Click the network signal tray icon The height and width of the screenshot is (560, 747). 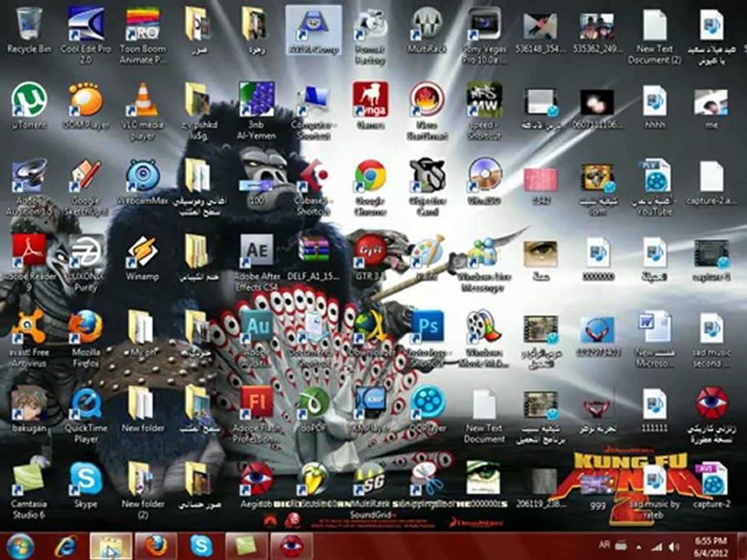(x=657, y=546)
